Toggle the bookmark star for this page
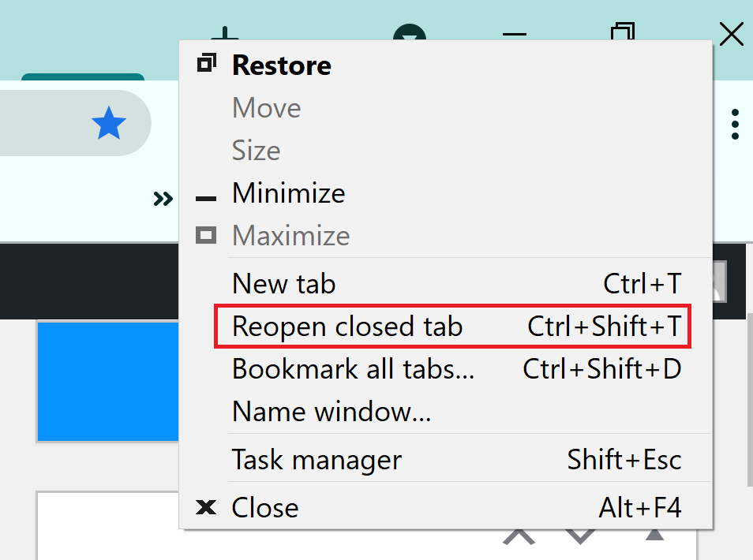 (109, 122)
